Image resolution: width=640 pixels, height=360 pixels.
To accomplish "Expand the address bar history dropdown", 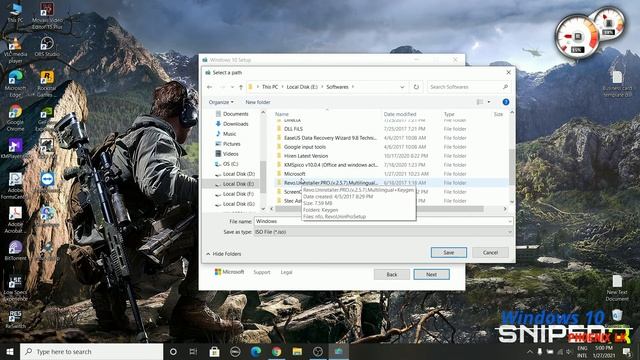I will click(402, 87).
